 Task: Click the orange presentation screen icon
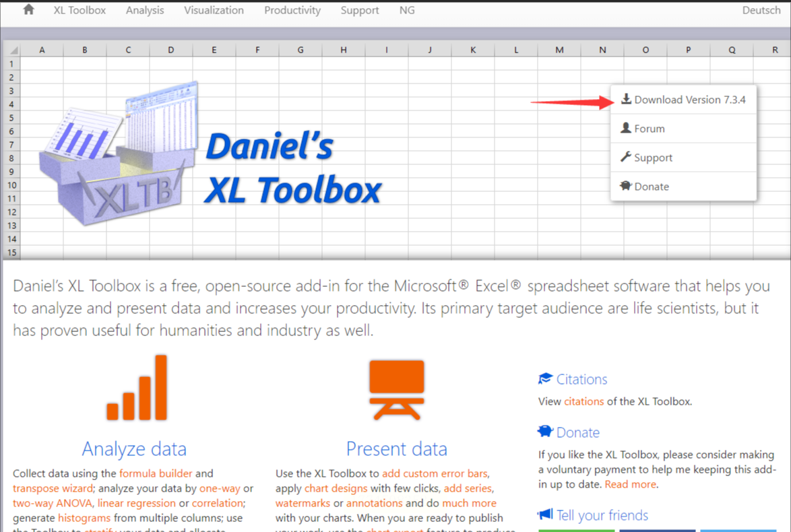pos(396,390)
